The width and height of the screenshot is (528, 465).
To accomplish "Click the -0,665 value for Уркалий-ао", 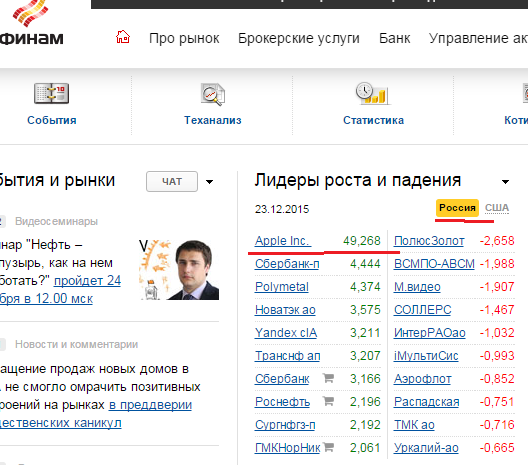I will 497,447.
